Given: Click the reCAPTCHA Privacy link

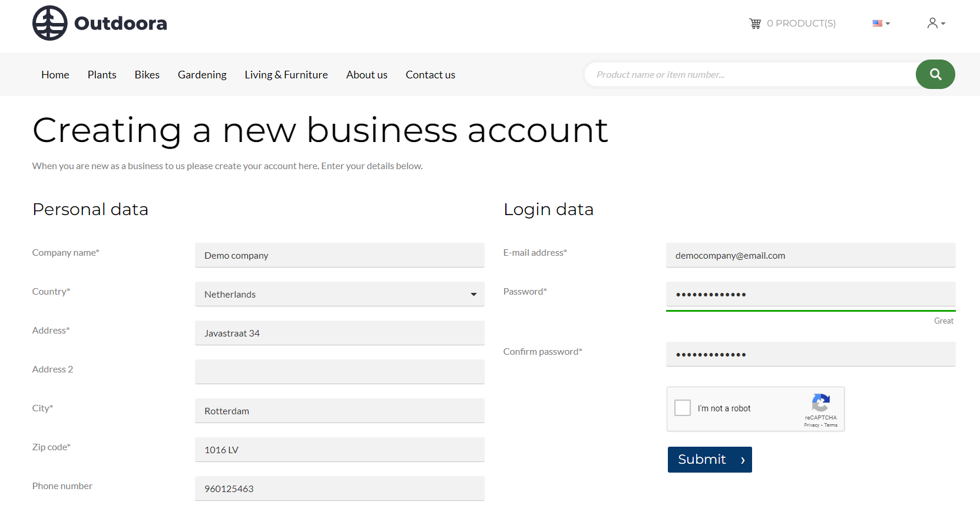Looking at the screenshot, I should click(x=811, y=425).
